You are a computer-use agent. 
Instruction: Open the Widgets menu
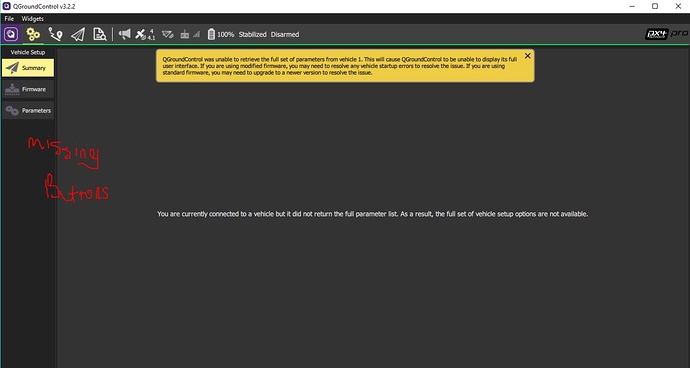click(33, 18)
